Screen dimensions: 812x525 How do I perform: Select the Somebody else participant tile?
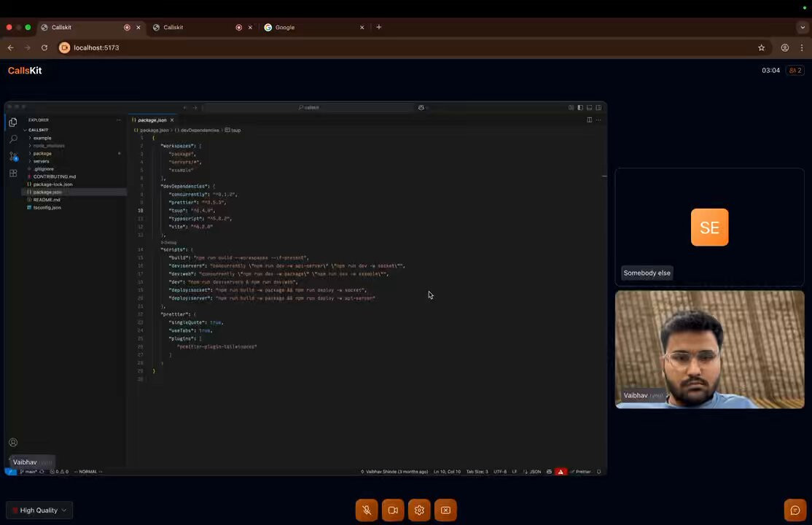pyautogui.click(x=709, y=227)
